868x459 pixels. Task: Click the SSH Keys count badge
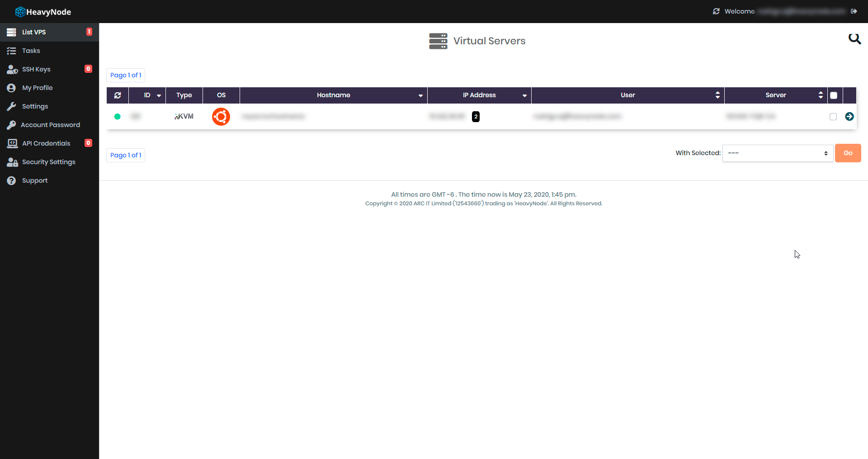pos(88,69)
